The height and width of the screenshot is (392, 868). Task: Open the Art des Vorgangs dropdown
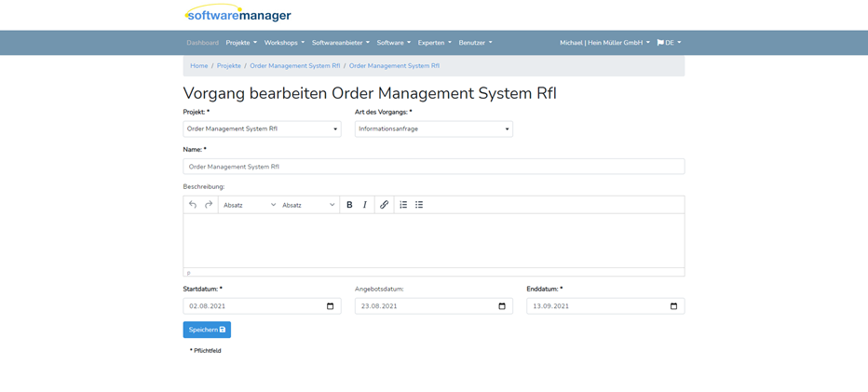pos(434,129)
